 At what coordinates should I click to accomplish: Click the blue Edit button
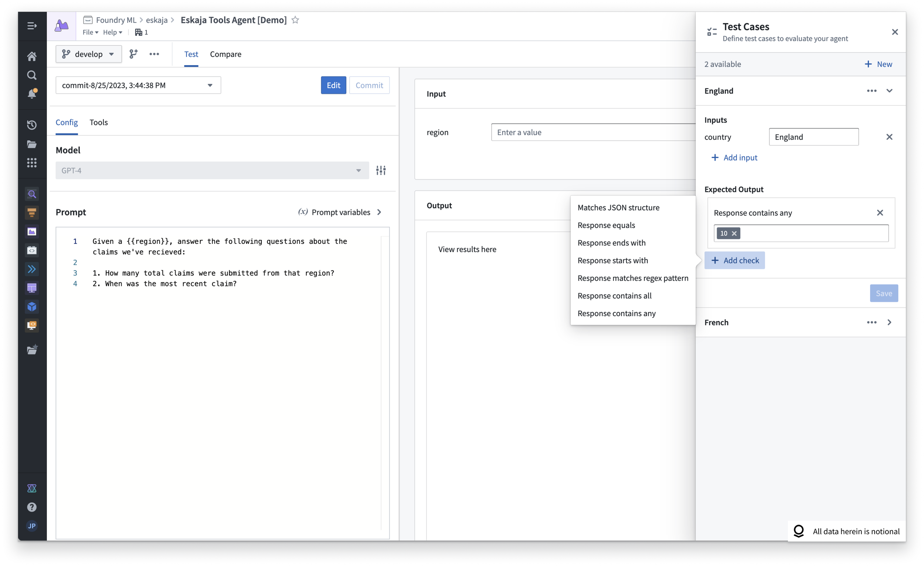pyautogui.click(x=333, y=85)
